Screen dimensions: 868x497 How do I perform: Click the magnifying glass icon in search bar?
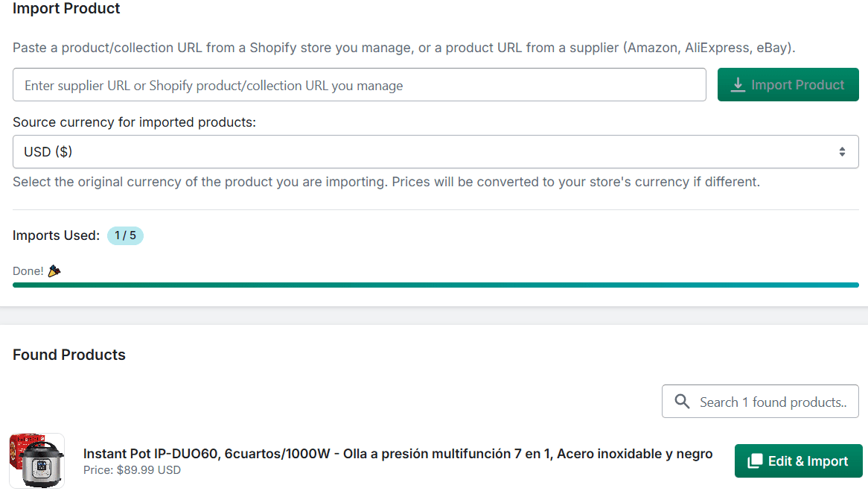click(682, 402)
